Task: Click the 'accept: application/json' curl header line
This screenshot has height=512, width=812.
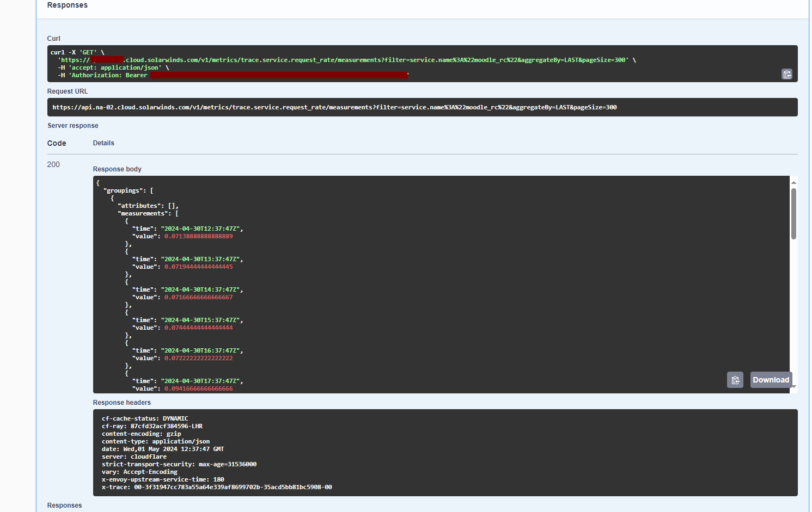Action: (x=113, y=67)
